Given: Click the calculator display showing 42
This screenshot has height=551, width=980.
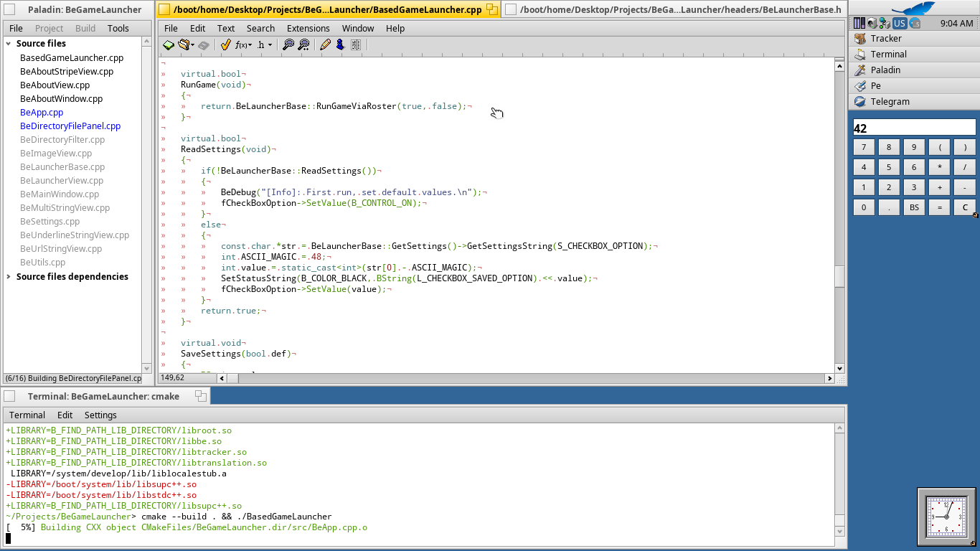Looking at the screenshot, I should (x=914, y=128).
